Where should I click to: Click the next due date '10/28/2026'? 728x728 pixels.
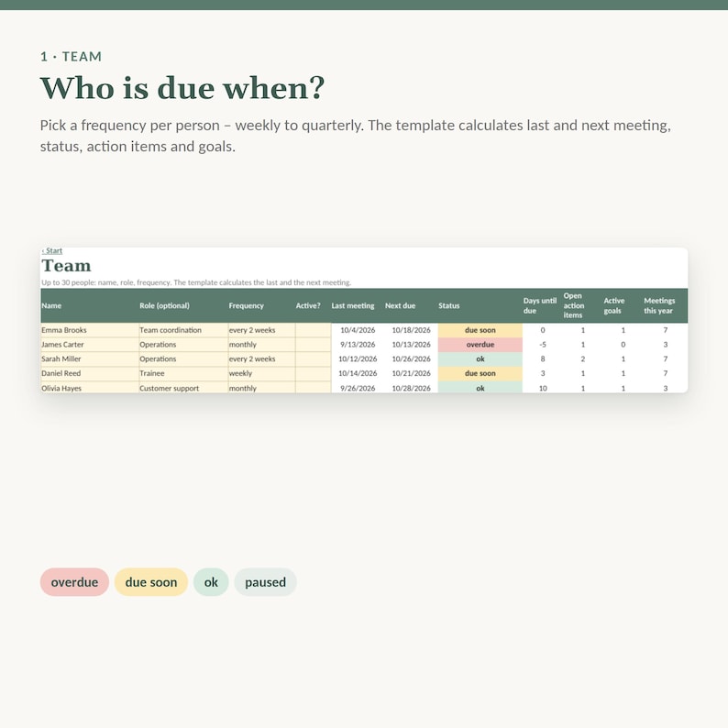pos(411,388)
